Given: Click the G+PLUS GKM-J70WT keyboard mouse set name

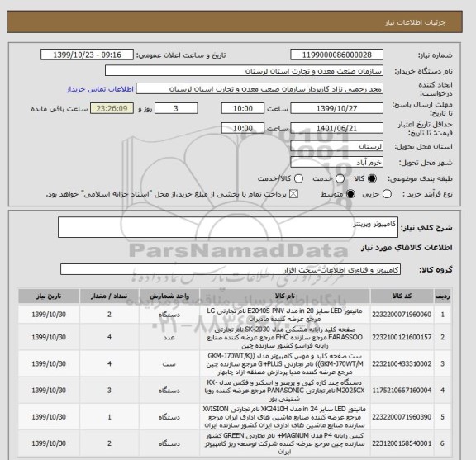Looking at the screenshot, I should [285, 363].
